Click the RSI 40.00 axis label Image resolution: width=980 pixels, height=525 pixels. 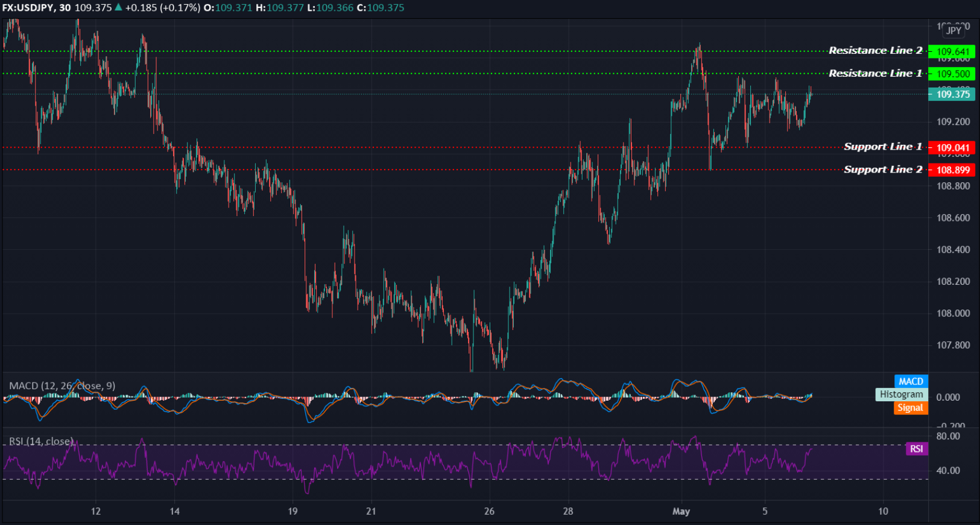948,471
